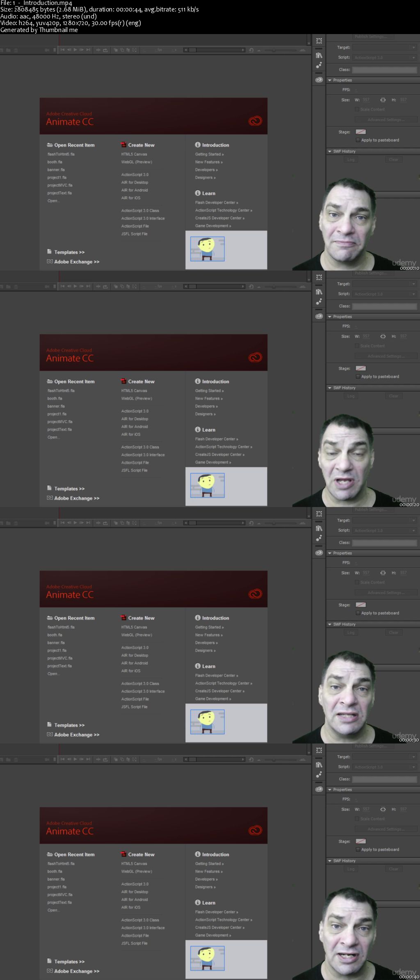The image size is (420, 980).
Task: Click the Stage color swatch in 00:00:30 frame
Action: click(361, 605)
